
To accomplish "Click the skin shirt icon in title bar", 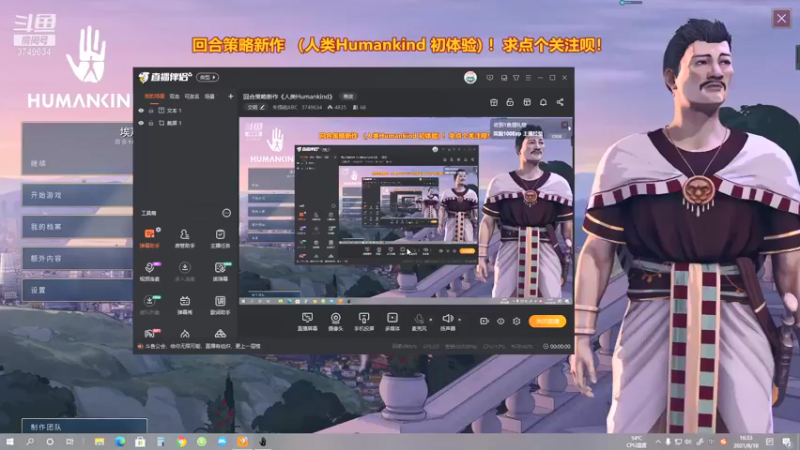I will tap(516, 78).
